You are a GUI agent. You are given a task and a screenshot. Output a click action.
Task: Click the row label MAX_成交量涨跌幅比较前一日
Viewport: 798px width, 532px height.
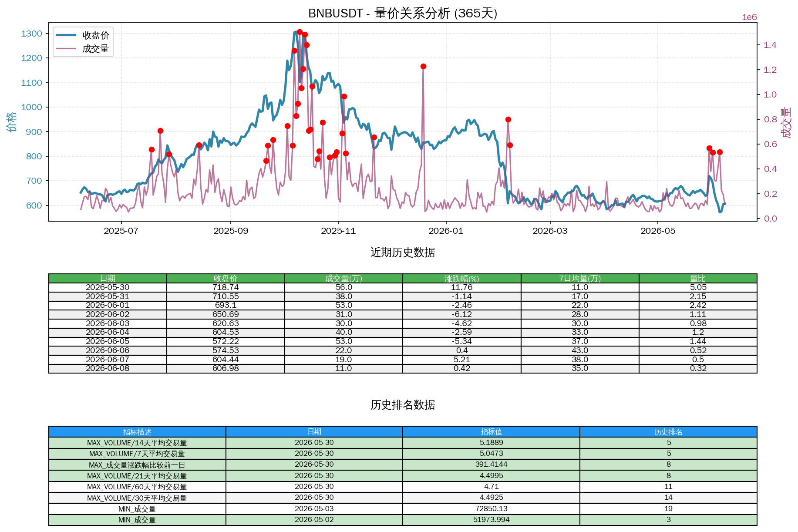(137, 465)
